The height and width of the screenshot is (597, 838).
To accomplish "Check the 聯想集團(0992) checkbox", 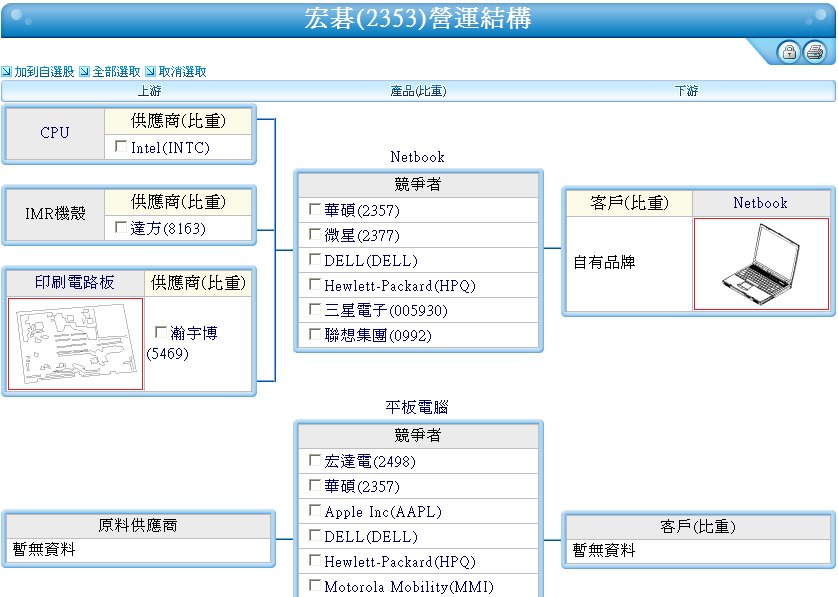I will [x=315, y=334].
